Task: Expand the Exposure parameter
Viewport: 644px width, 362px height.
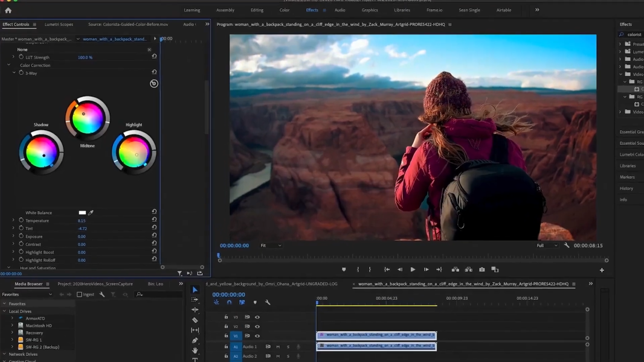Action: click(x=13, y=236)
